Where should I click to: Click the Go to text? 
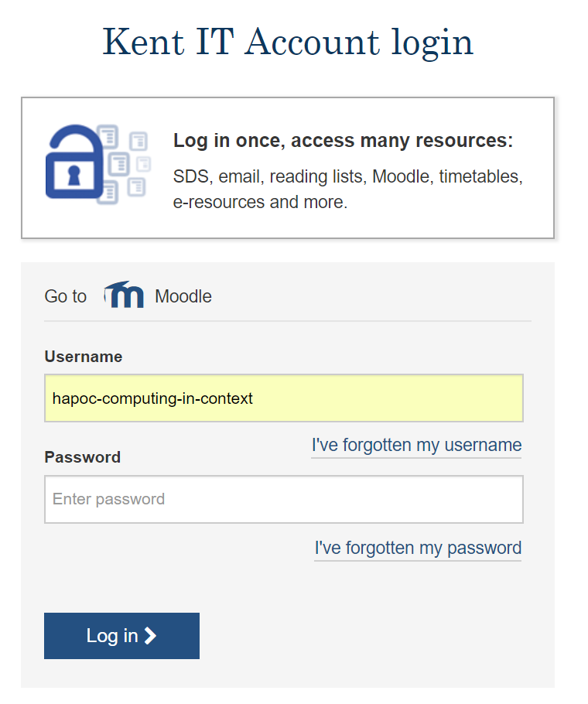click(66, 296)
